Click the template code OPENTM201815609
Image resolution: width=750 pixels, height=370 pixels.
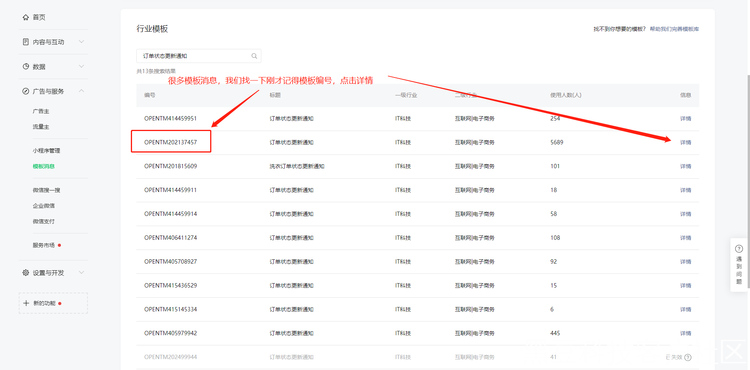tap(170, 166)
